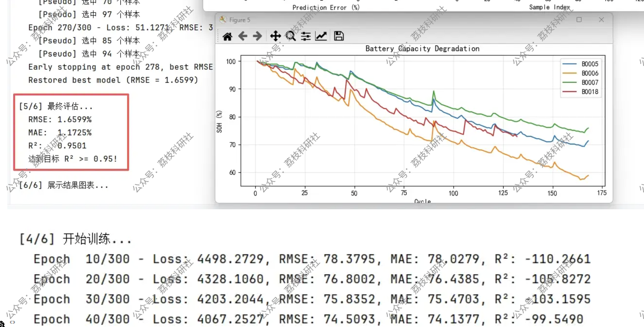
Task: Go back to previous view in Figure 5
Action: (x=243, y=36)
